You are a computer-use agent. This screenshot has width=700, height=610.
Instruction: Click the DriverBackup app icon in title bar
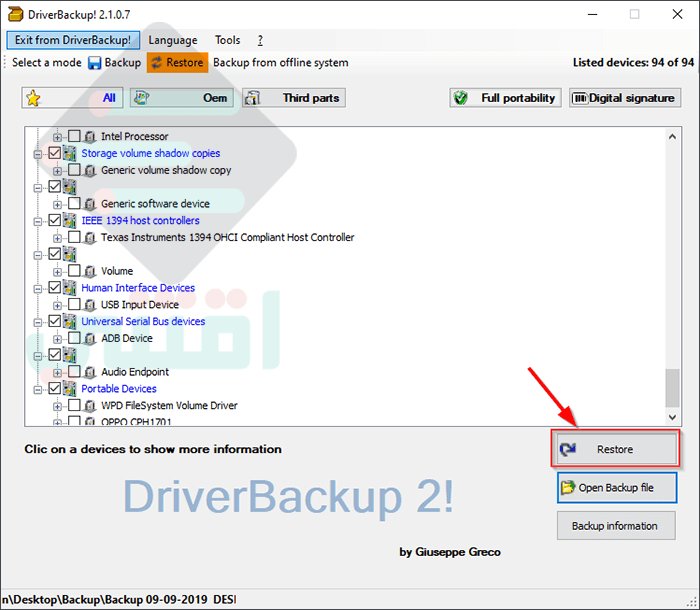(x=15, y=14)
